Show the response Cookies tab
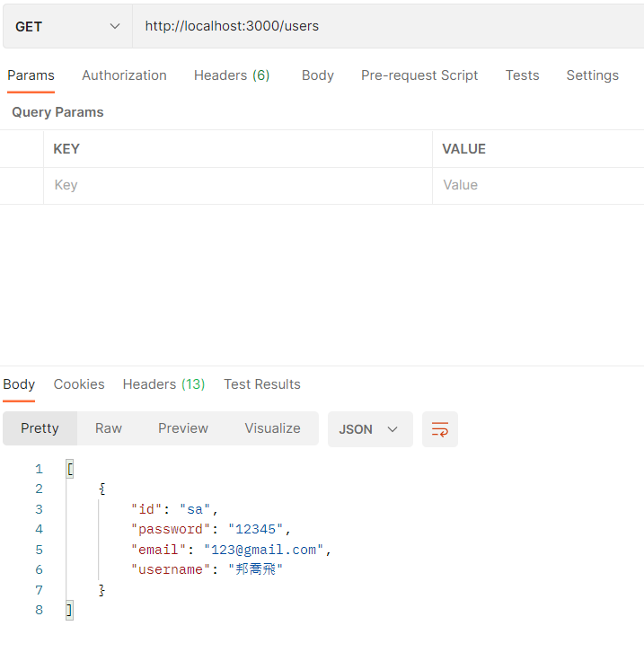This screenshot has width=644, height=652. click(x=79, y=384)
